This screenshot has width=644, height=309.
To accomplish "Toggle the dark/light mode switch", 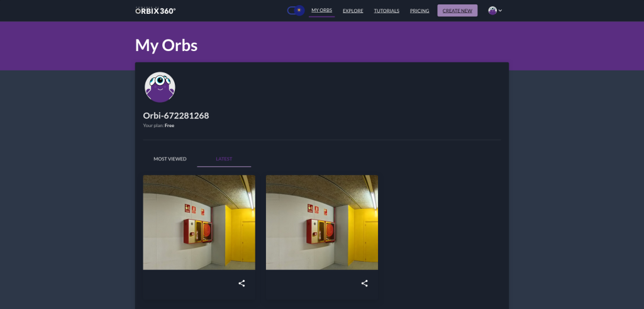I will pos(296,11).
